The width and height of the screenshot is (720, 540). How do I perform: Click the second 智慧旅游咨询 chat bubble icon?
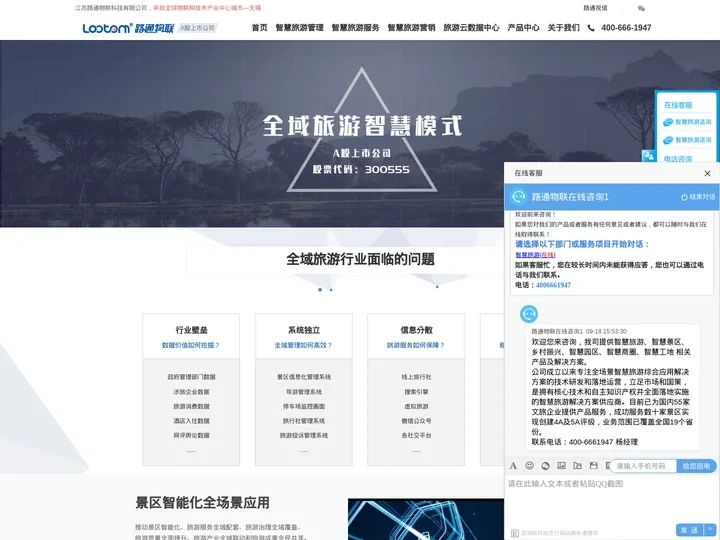click(x=668, y=140)
